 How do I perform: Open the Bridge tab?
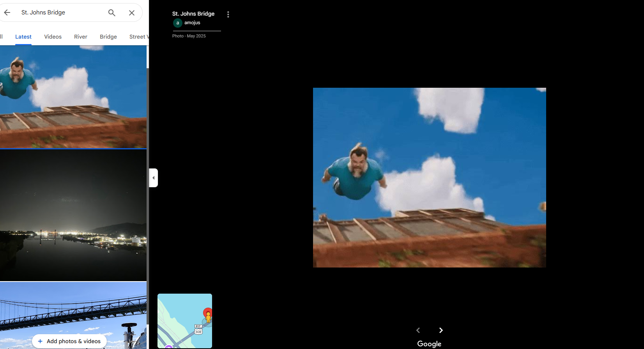[x=108, y=37]
